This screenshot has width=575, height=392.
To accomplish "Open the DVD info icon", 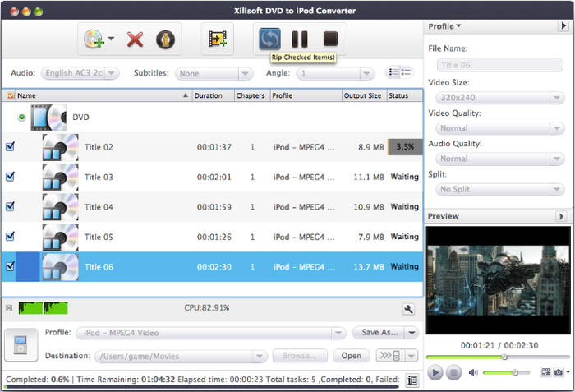I will [165, 39].
